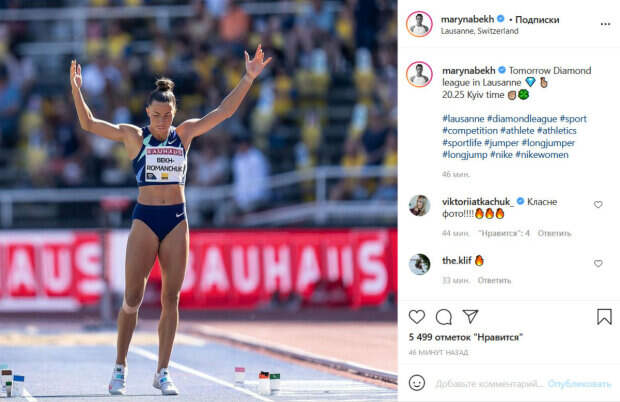Open the comment speech bubble icon
Screen dimensions: 620x402
tap(444, 317)
